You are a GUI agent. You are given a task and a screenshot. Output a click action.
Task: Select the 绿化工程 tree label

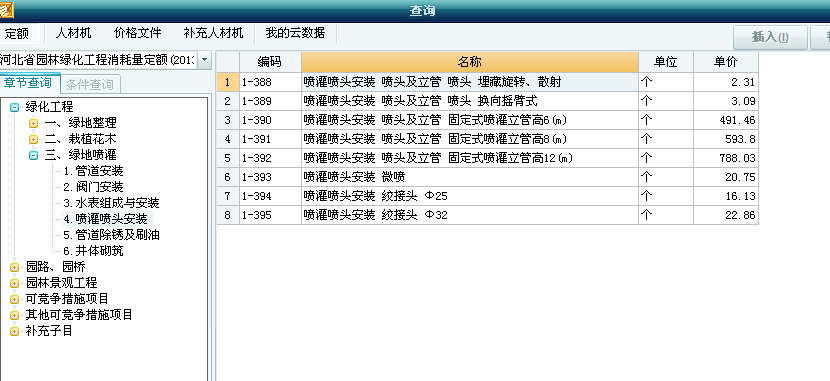[49, 107]
